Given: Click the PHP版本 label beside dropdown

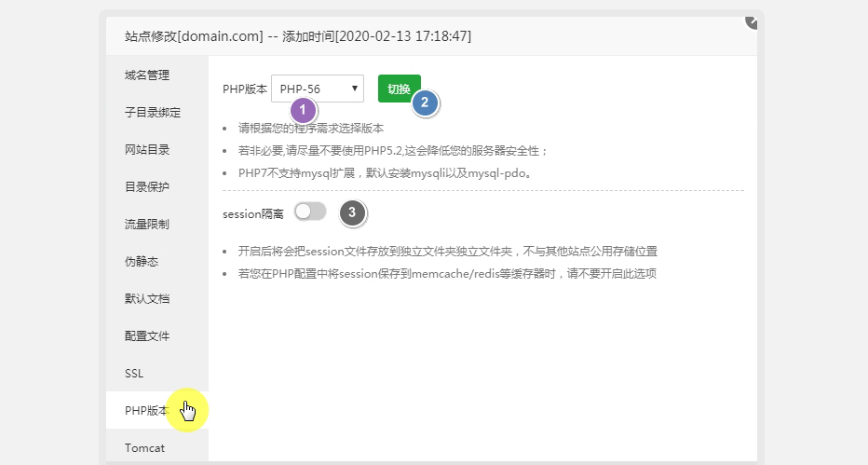Looking at the screenshot, I should (245, 89).
